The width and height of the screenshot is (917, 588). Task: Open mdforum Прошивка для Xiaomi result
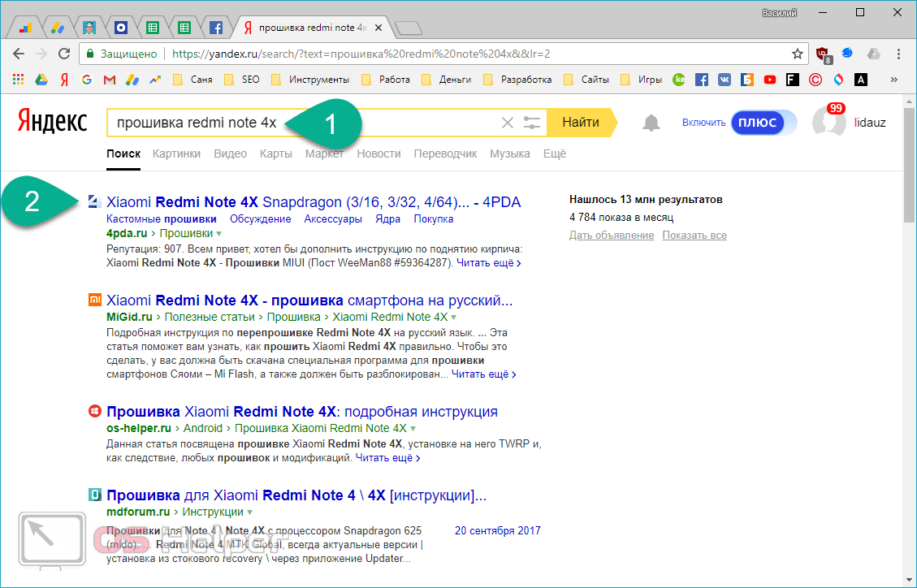coord(296,495)
